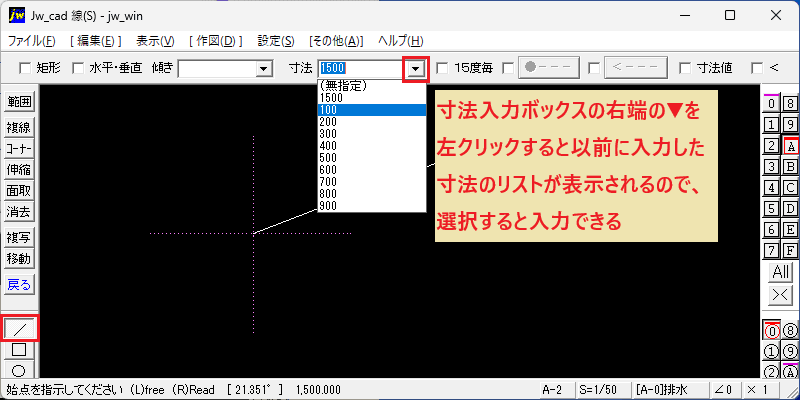
Task: Choose the コーナー corner tool
Action: click(x=19, y=149)
